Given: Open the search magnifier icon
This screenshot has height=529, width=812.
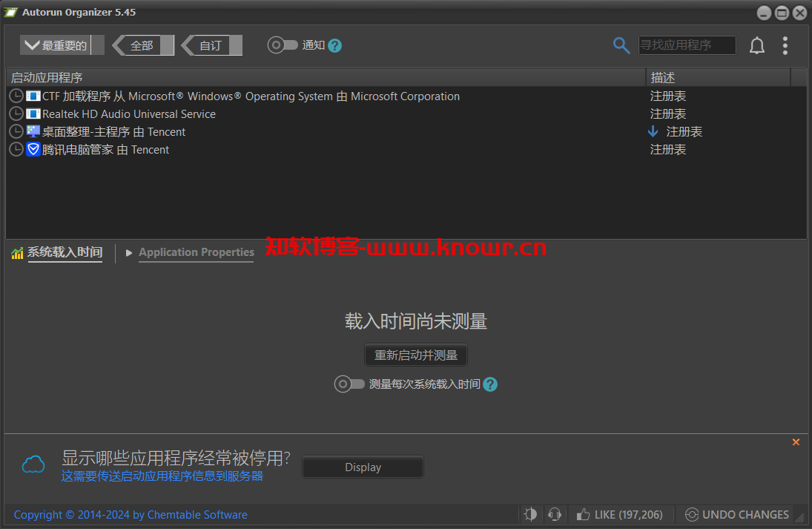Looking at the screenshot, I should tap(621, 45).
